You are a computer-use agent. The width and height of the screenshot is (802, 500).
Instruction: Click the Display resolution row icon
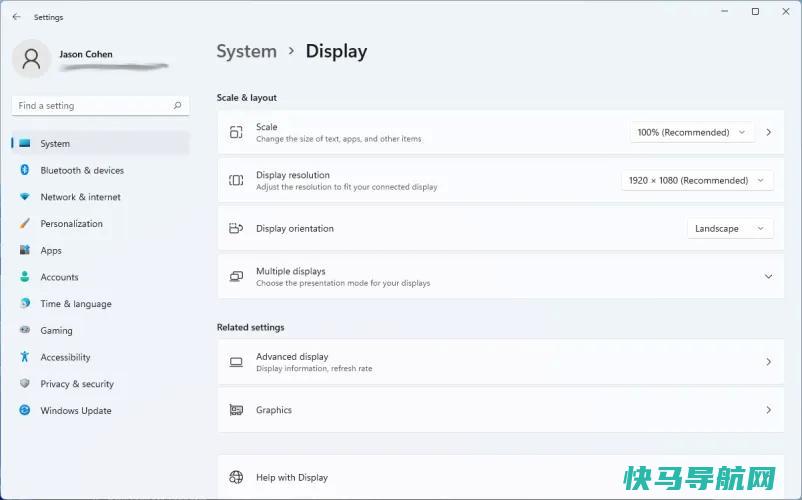236,180
